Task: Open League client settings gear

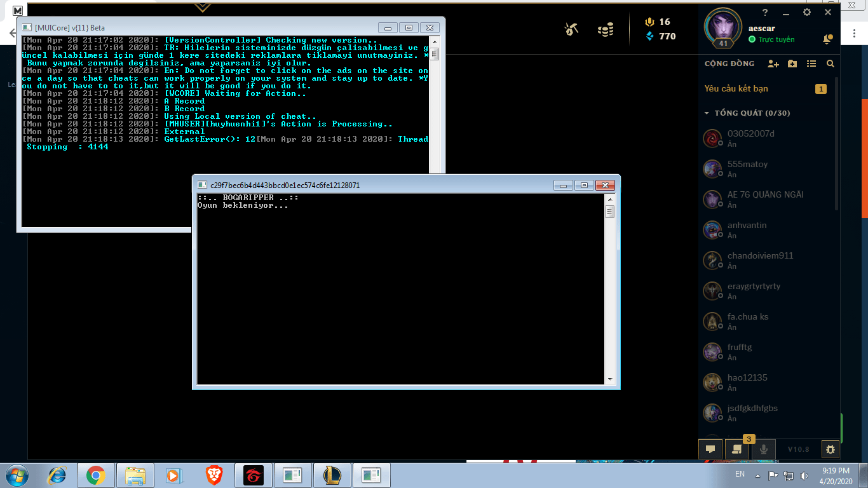Action: pos(807,12)
